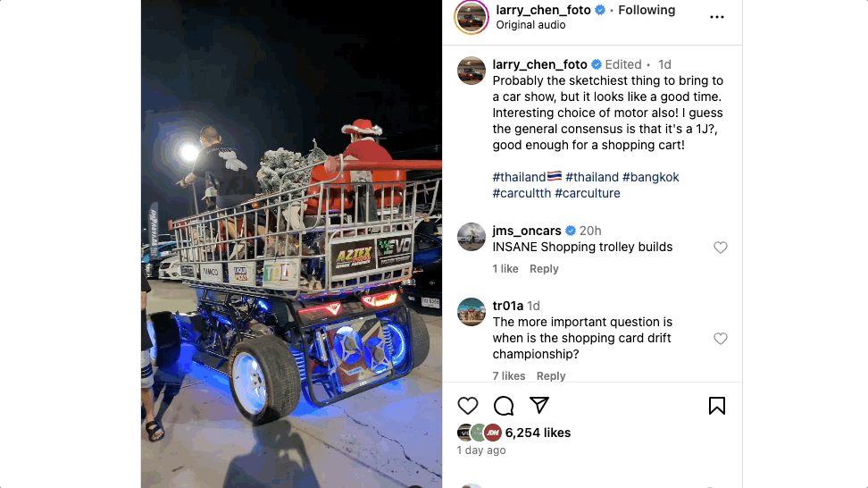Viewport: 868px width, 488px height.
Task: Open the #carcultth hashtag
Action: [x=522, y=193]
